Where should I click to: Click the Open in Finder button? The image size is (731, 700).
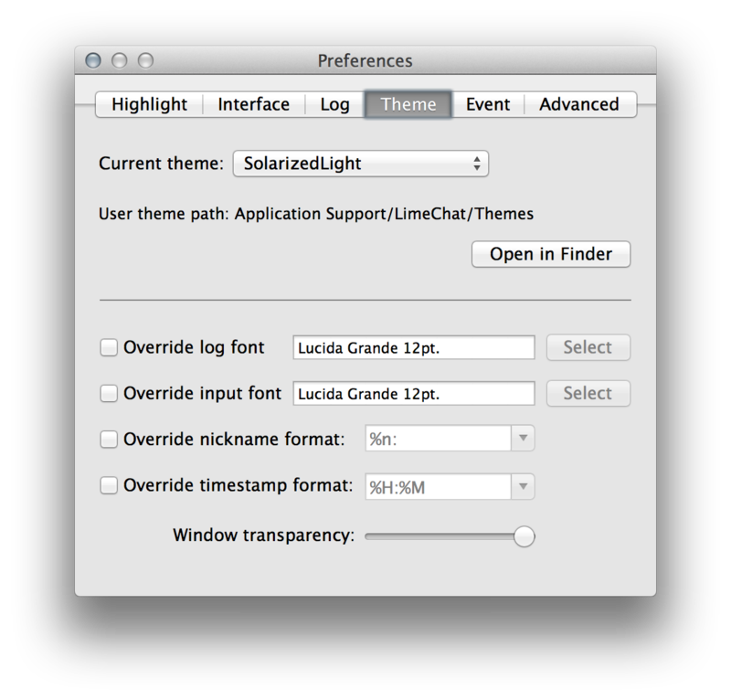pyautogui.click(x=551, y=254)
